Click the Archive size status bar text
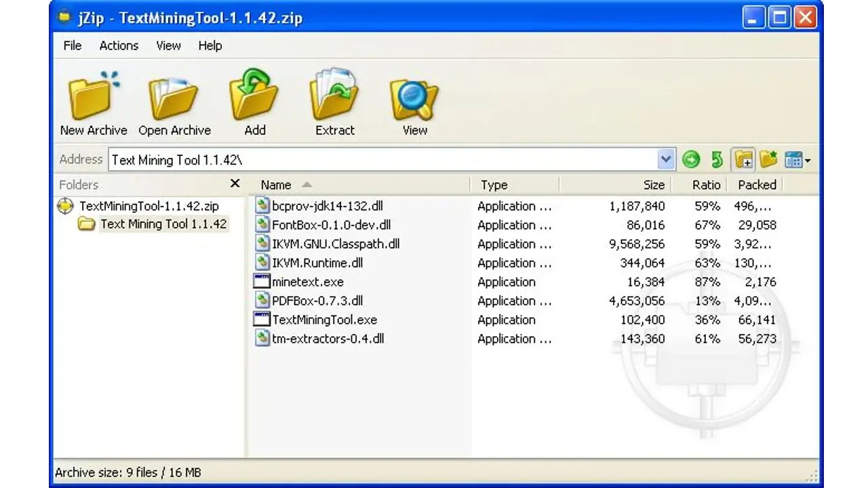 click(x=128, y=472)
